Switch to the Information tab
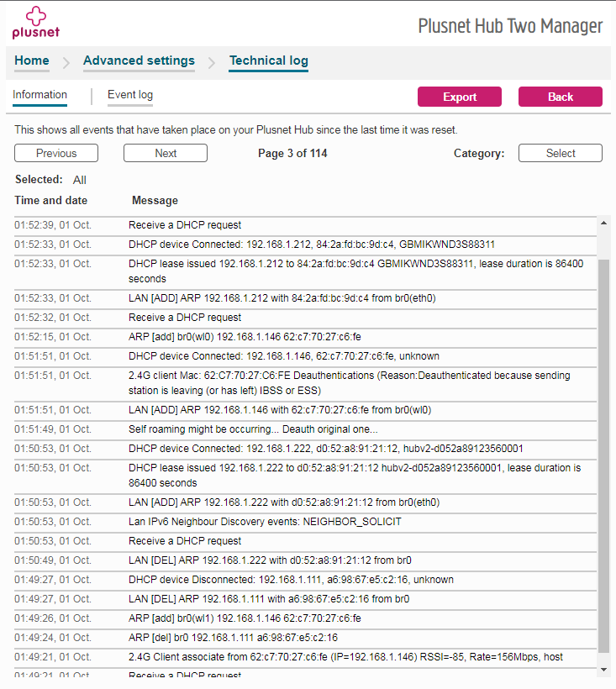Screen dimensions: 616x689 [x=39, y=95]
